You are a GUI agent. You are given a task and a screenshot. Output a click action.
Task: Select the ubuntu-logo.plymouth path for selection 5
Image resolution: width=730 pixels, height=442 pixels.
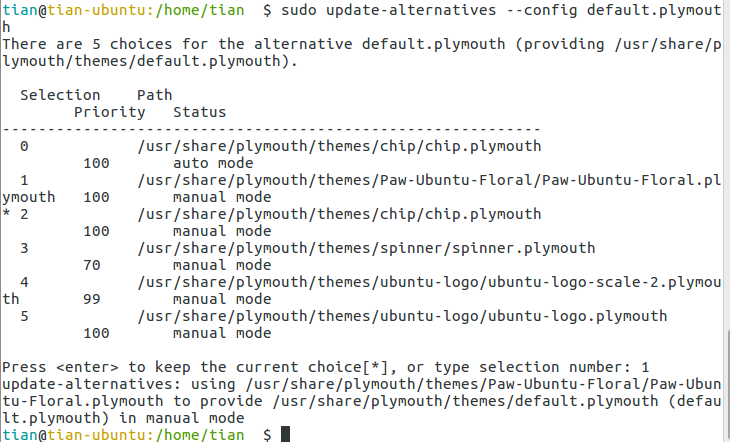coord(402,316)
